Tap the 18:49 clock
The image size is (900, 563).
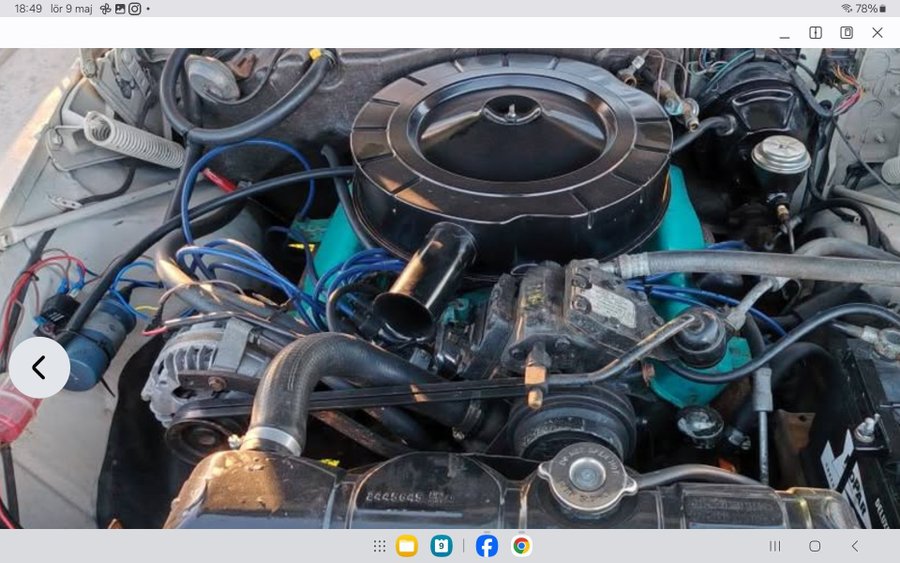pyautogui.click(x=28, y=9)
